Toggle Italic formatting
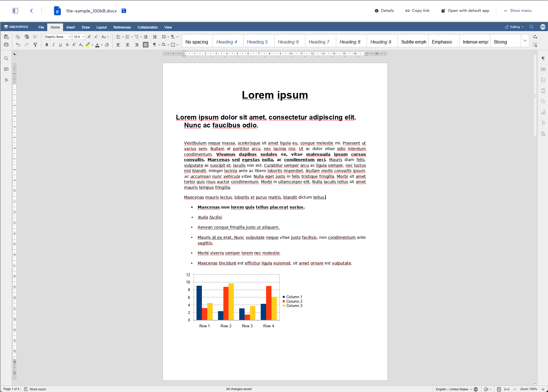The width and height of the screenshot is (548, 392). click(53, 45)
